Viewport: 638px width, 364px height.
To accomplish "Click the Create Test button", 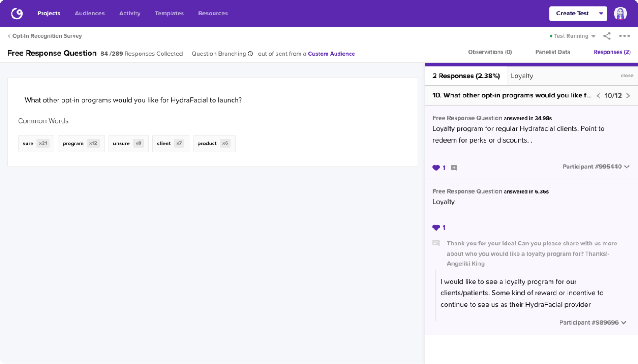I will pos(572,13).
